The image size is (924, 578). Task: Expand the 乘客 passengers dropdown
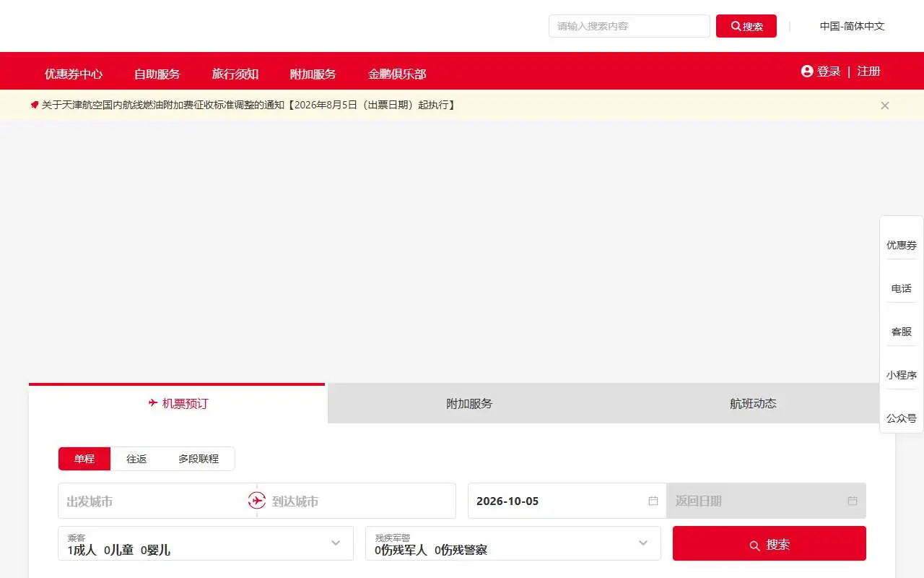pos(206,543)
